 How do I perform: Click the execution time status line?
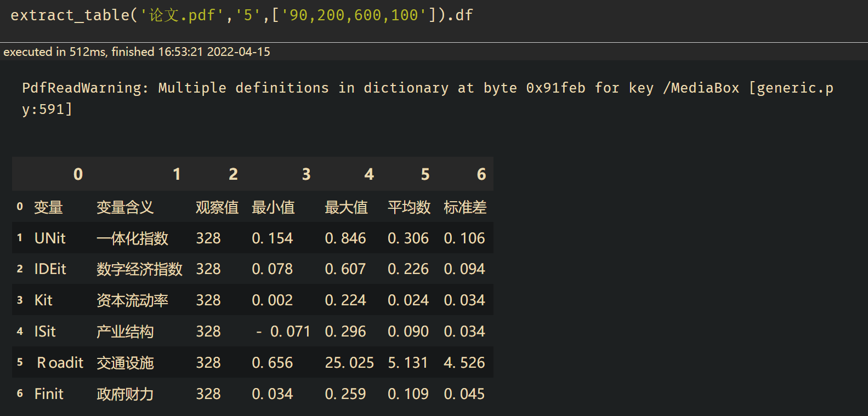[137, 52]
